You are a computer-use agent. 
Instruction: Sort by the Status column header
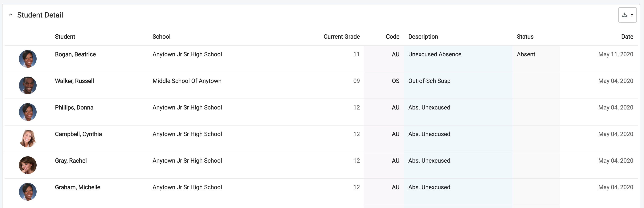click(x=525, y=36)
